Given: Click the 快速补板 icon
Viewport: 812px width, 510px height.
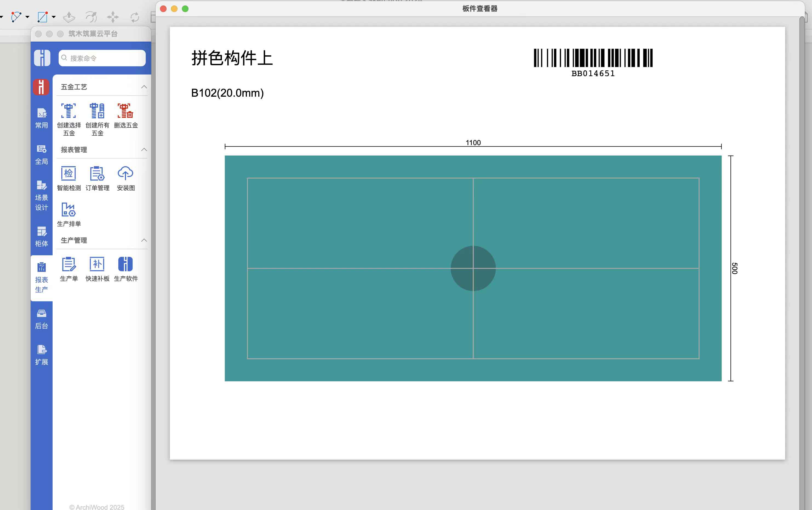Looking at the screenshot, I should tap(97, 264).
